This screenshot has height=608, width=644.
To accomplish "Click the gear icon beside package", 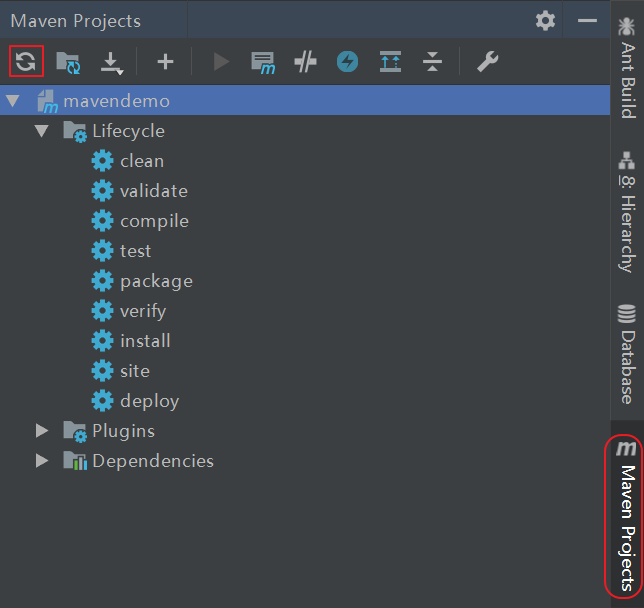I will click(102, 281).
